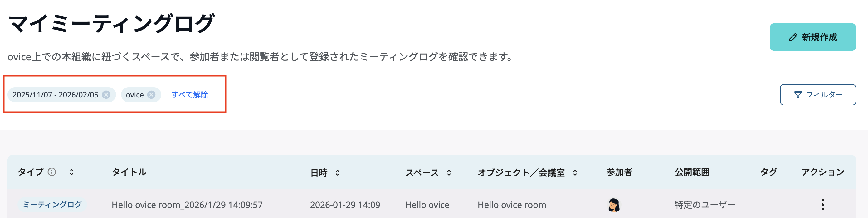This screenshot has height=218, width=868.
Task: Click the info icon next to タイプ column
Action: [x=51, y=172]
